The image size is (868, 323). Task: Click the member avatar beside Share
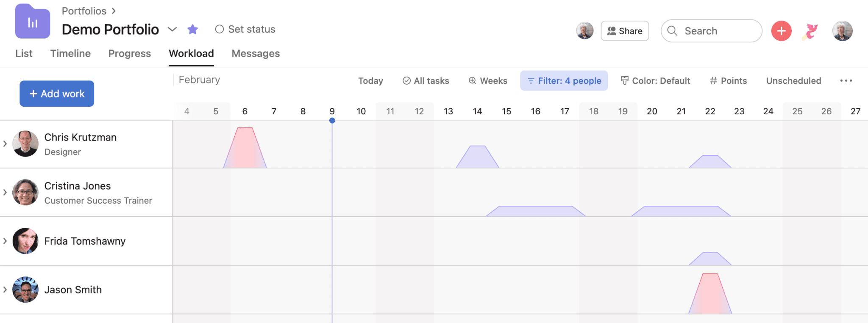pyautogui.click(x=584, y=30)
